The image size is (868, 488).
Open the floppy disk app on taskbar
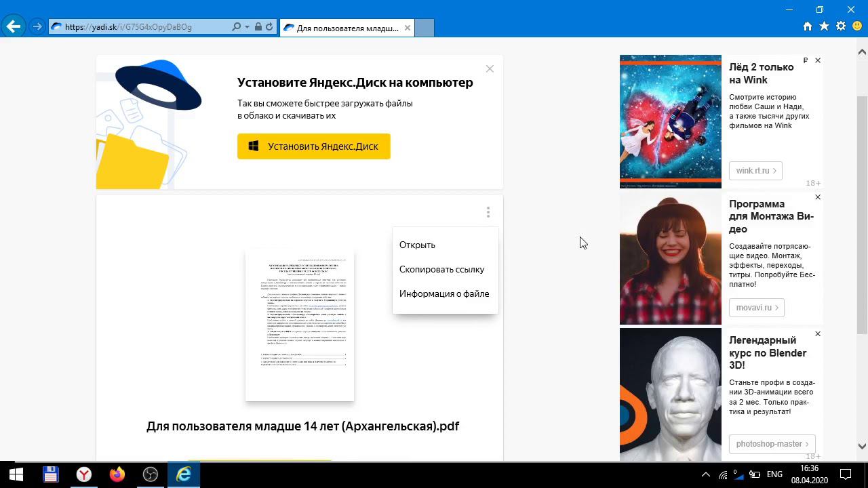[x=51, y=474]
